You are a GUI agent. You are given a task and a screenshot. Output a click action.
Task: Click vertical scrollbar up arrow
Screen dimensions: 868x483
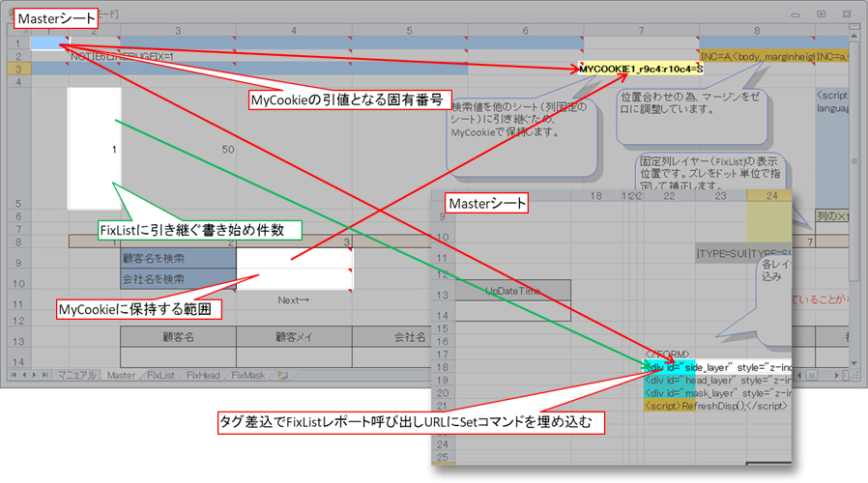click(854, 34)
